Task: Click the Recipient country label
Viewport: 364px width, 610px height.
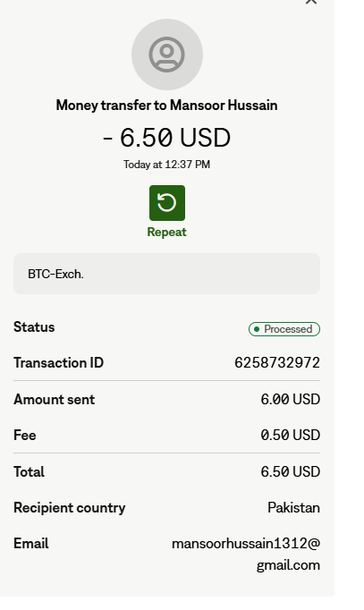Action: 70,508
